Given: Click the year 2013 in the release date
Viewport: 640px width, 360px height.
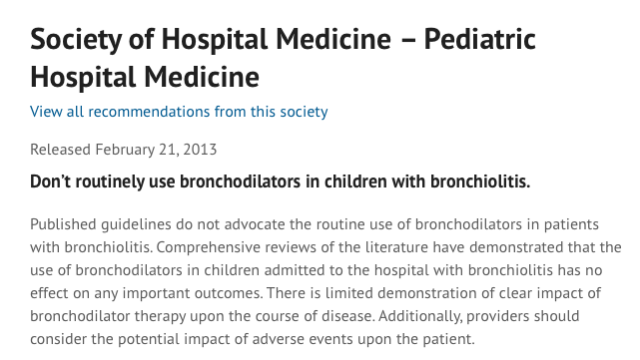Looking at the screenshot, I should [x=200, y=149].
